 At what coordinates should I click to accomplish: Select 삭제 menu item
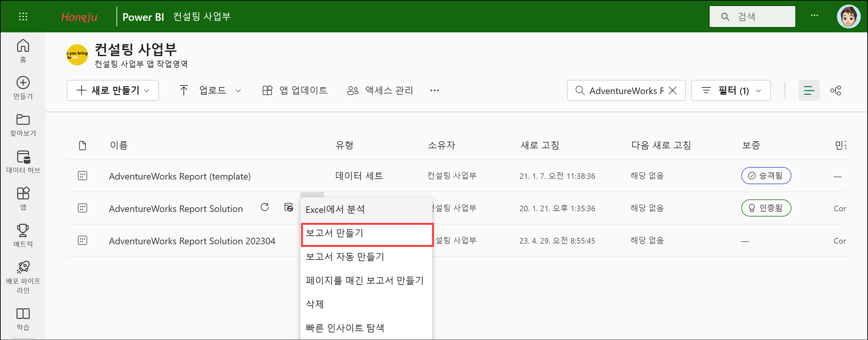click(366, 304)
